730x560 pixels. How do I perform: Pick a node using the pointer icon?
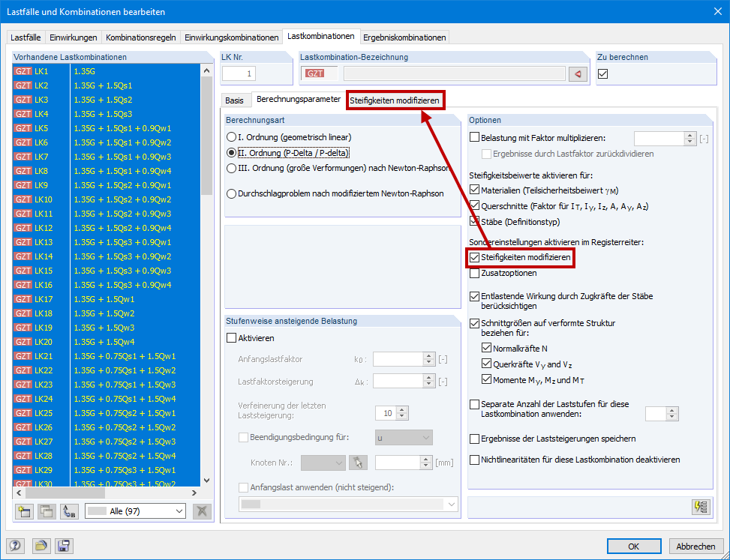coord(358,462)
